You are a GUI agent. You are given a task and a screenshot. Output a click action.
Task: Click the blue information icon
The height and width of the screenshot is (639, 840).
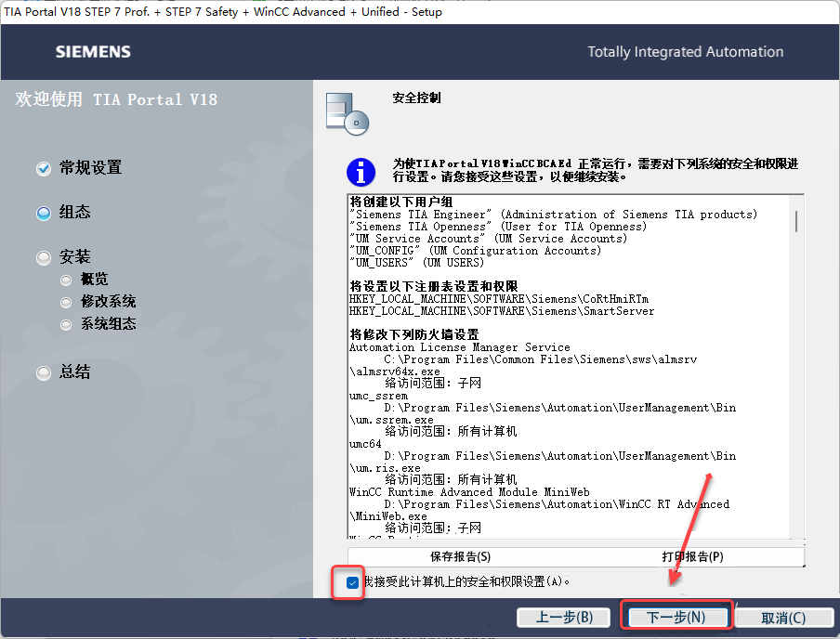tap(361, 173)
